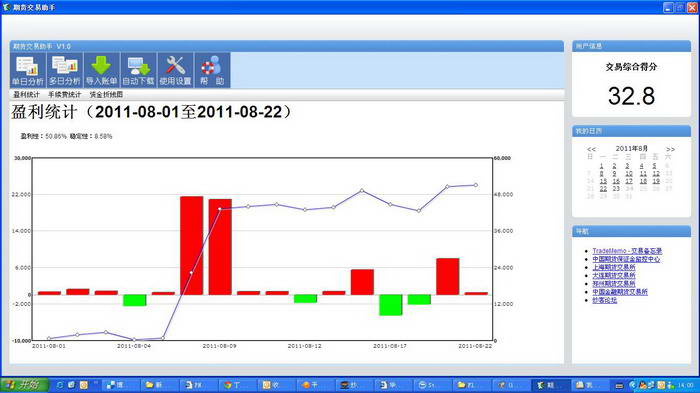Image resolution: width=700 pixels, height=393 pixels.
Task: Select day 12 in the August calendar
Action: [x=656, y=173]
